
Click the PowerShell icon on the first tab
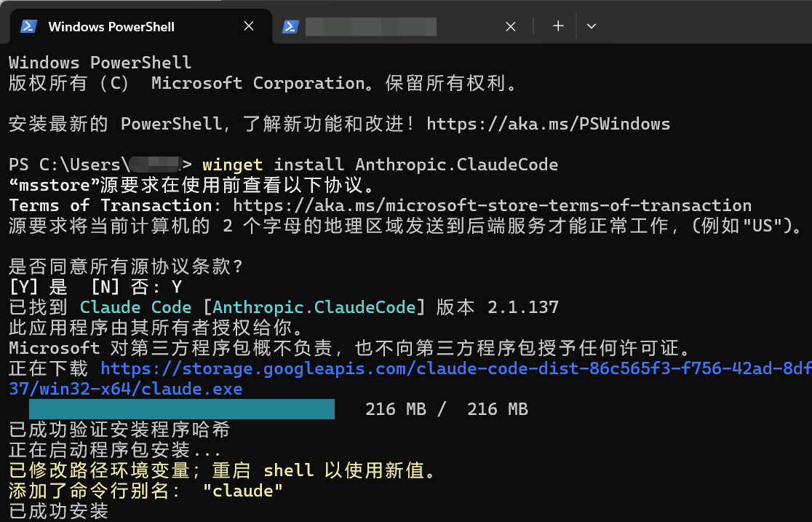pyautogui.click(x=28, y=26)
